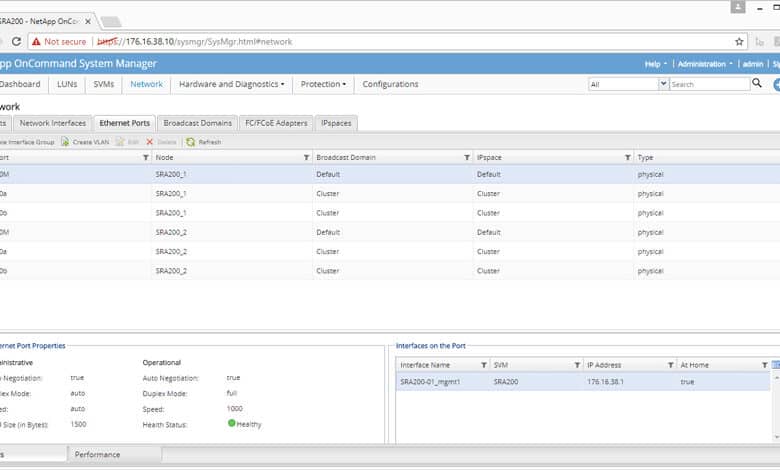Sort by the Node column header
This screenshot has width=780, height=470.
164,157
